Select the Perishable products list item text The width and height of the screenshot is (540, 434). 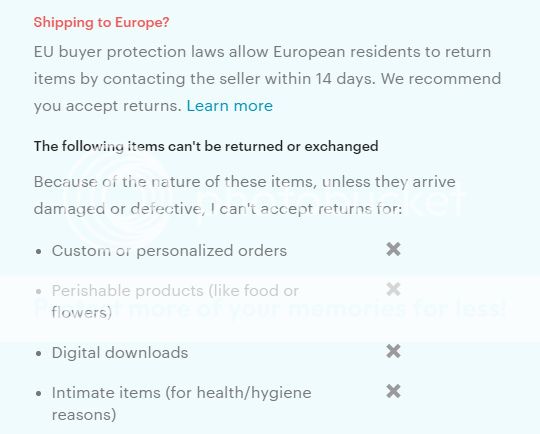point(175,301)
